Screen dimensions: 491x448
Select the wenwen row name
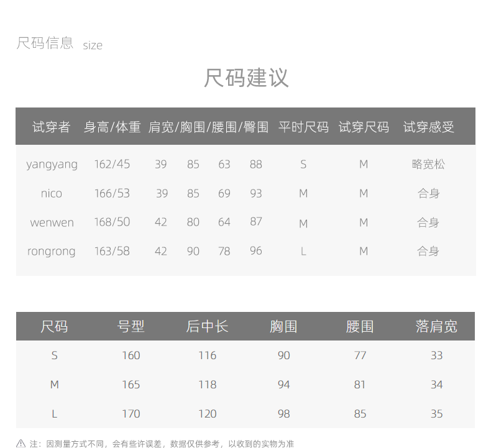(52, 222)
